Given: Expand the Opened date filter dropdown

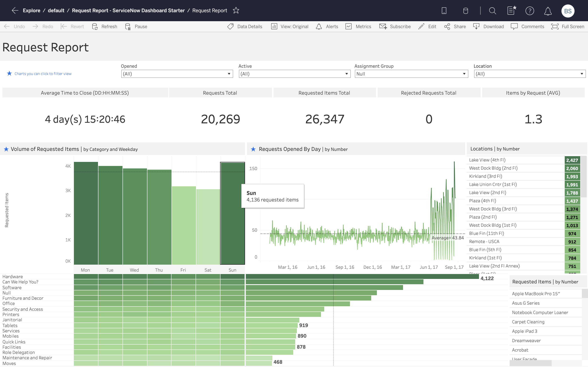Looking at the screenshot, I should (229, 74).
